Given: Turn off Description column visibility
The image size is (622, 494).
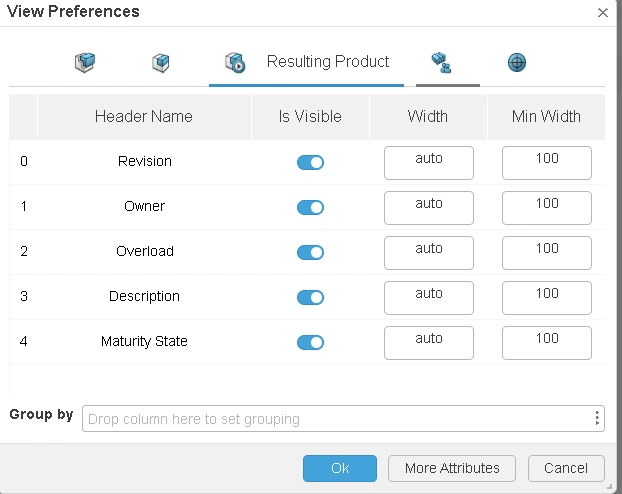Looking at the screenshot, I should (x=310, y=297).
